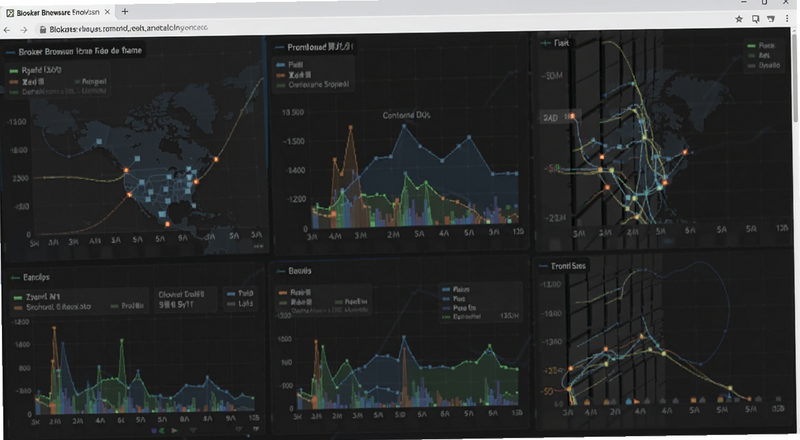Toggle Prodlik legend entry in Eanclips panel
This screenshot has height=440, width=800.
(128, 306)
